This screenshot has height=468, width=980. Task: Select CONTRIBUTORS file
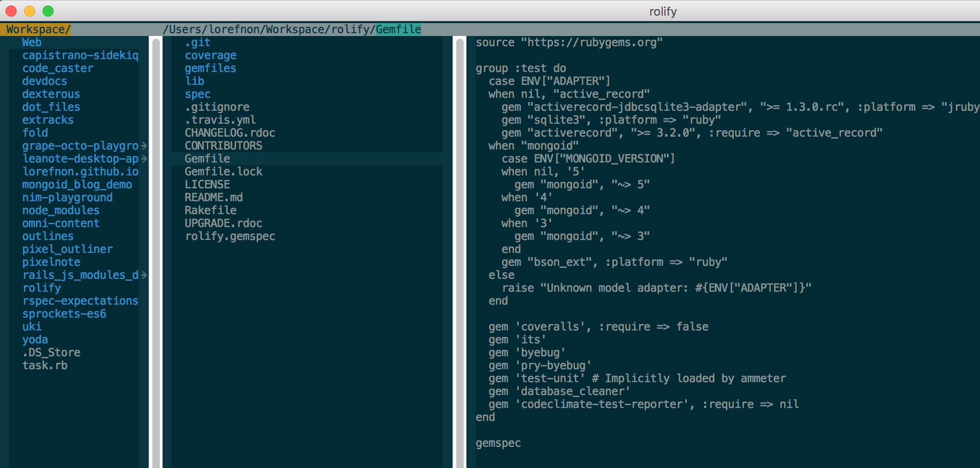tap(224, 146)
